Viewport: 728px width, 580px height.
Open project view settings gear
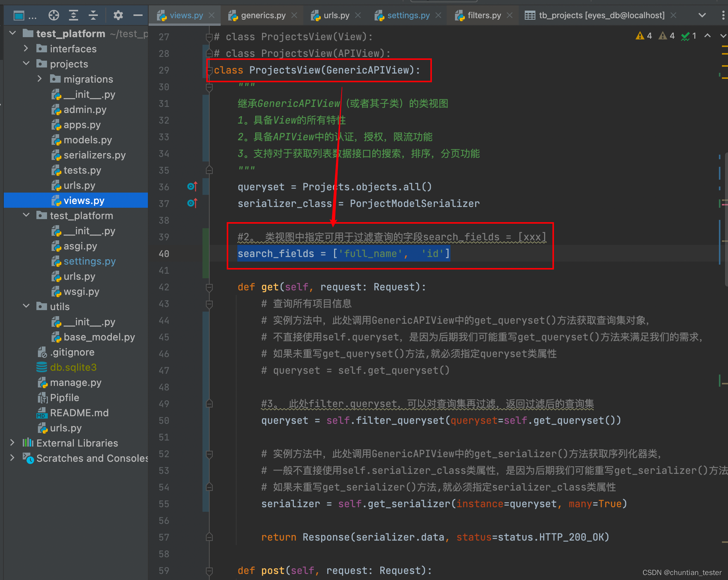pyautogui.click(x=118, y=15)
